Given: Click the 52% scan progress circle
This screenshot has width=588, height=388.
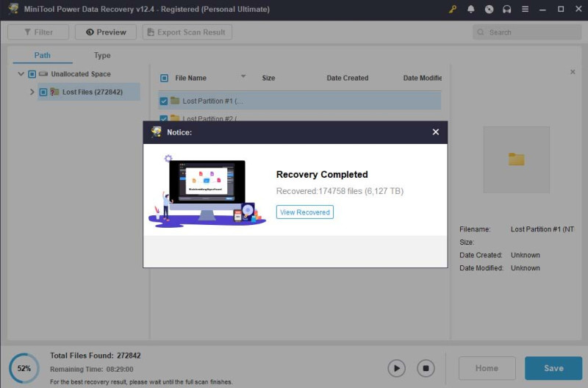Looking at the screenshot, I should (x=24, y=368).
